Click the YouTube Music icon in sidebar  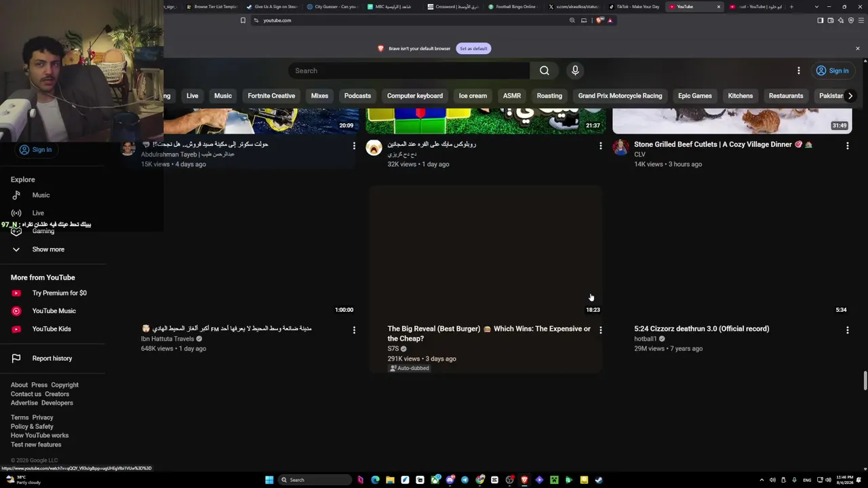[x=16, y=311]
